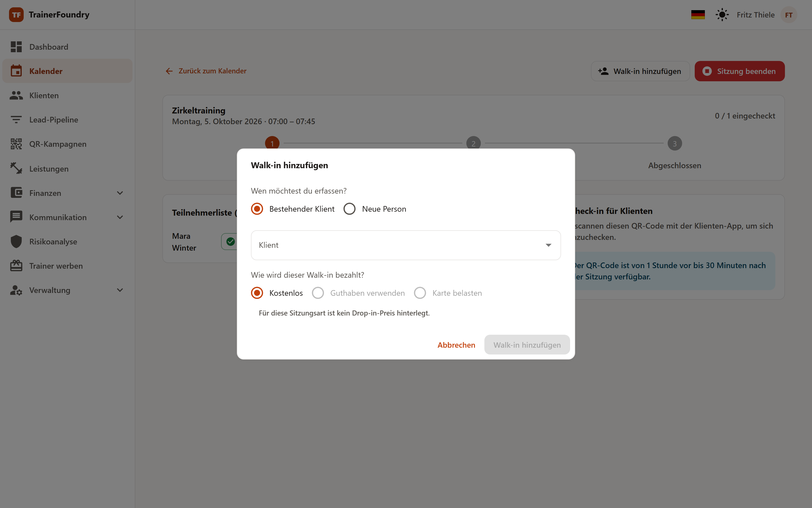This screenshot has height=508, width=812.
Task: Click step 2 progress circle
Action: [473, 143]
